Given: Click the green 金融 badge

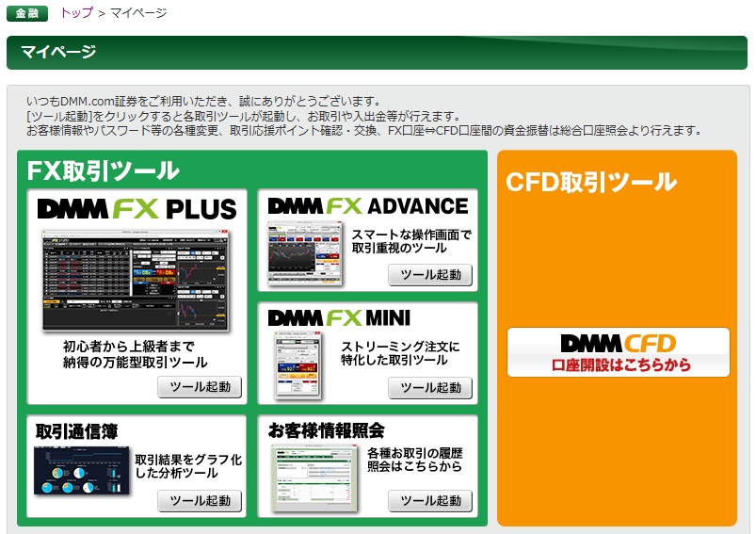Looking at the screenshot, I should pyautogui.click(x=27, y=13).
